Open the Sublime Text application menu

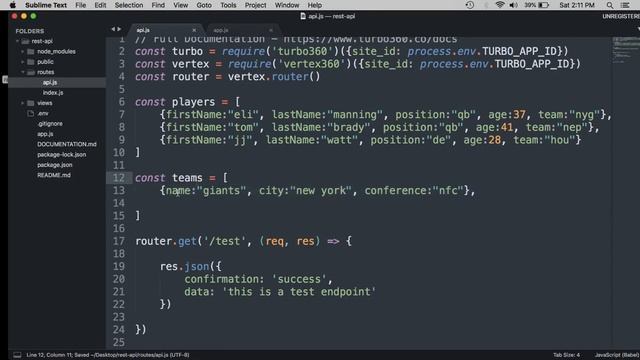pyautogui.click(x=46, y=5)
